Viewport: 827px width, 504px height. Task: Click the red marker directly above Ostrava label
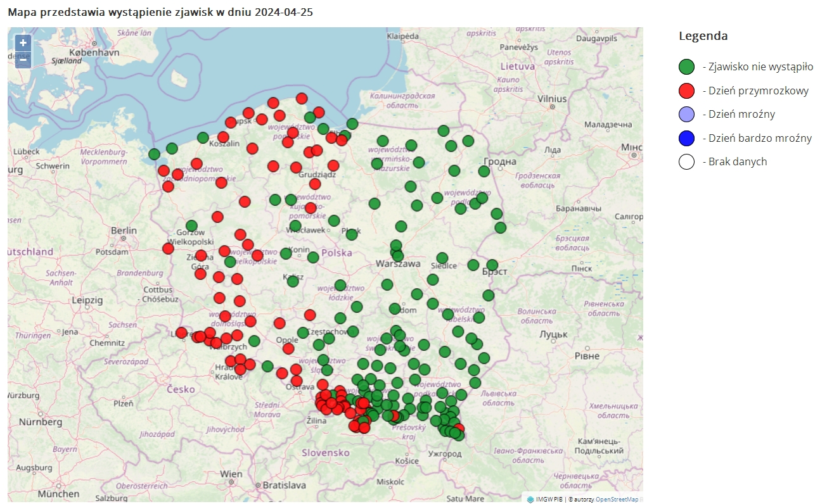297,380
